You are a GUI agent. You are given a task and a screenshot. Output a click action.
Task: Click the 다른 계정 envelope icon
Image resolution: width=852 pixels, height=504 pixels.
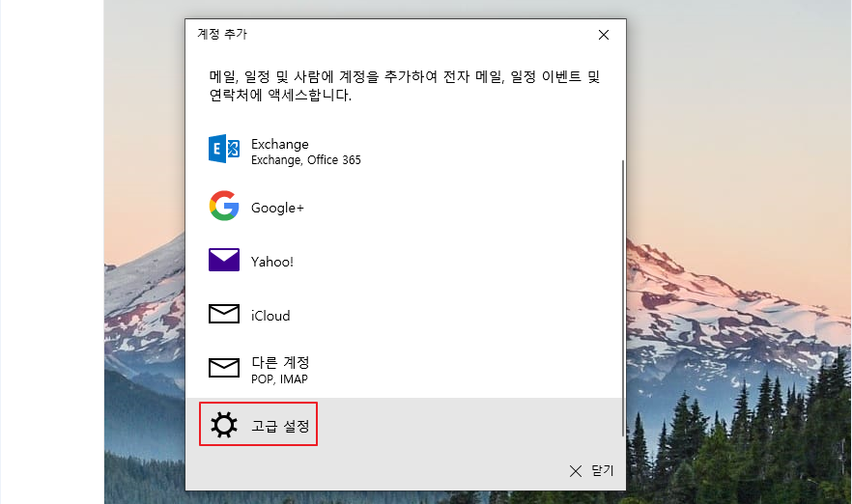224,368
